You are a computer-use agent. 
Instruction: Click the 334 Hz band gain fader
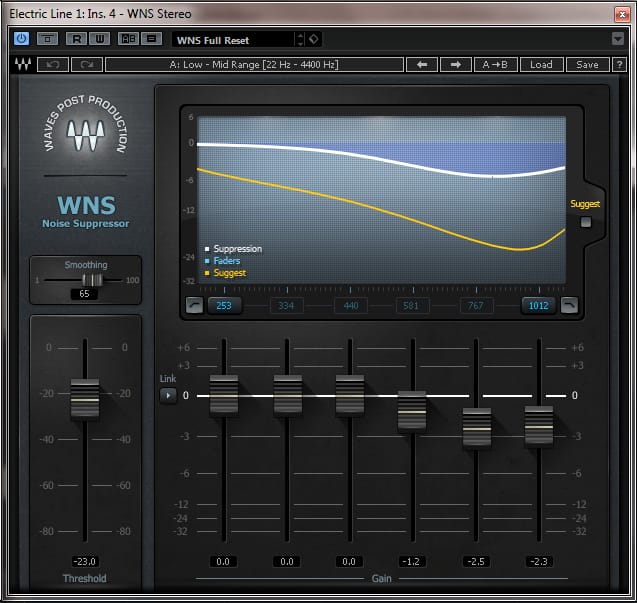tap(288, 395)
